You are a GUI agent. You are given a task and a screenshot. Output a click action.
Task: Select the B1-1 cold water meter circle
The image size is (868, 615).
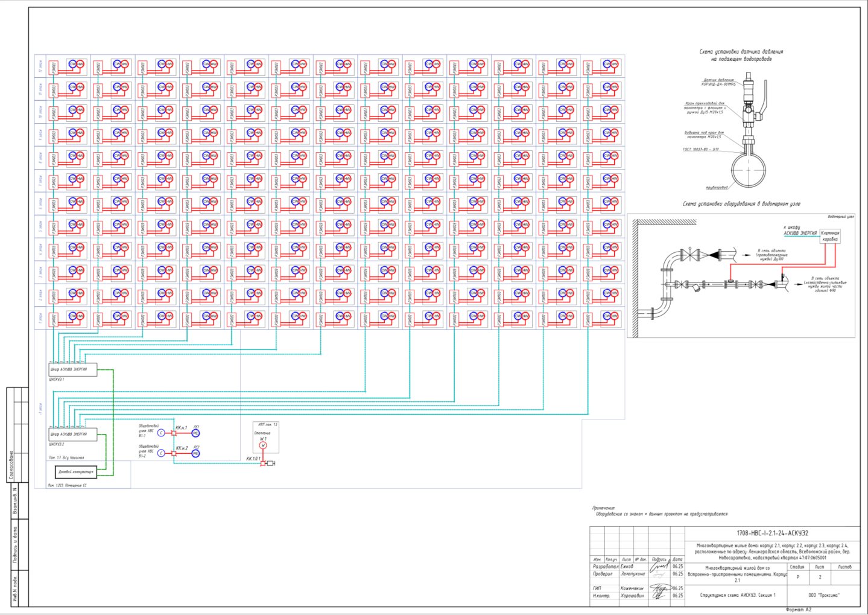point(161,433)
